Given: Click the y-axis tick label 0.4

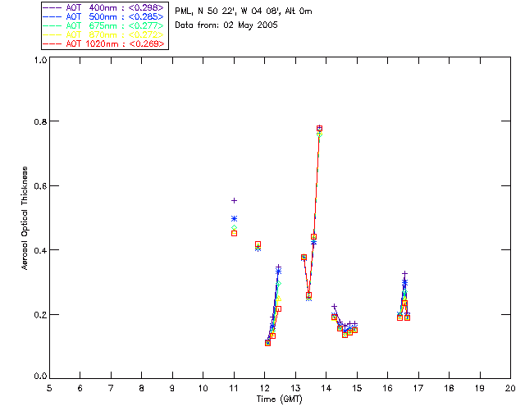Looking at the screenshot, I should point(40,250).
